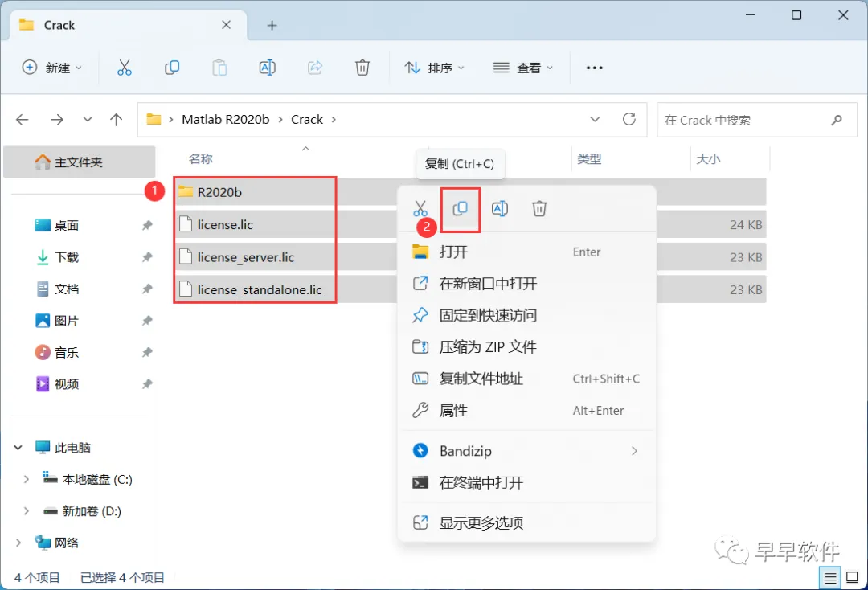The width and height of the screenshot is (868, 590).
Task: Choose 压缩为 ZIP 文件
Action: [526, 347]
